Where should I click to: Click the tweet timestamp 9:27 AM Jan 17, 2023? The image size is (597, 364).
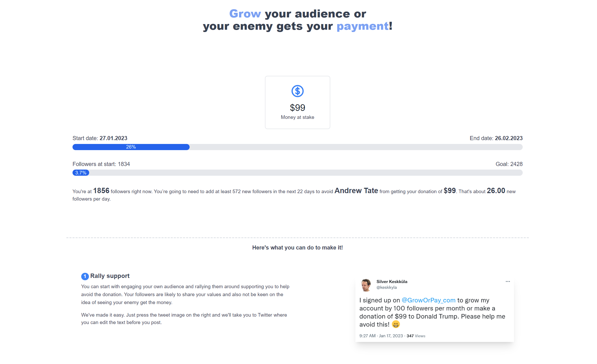[x=381, y=336]
